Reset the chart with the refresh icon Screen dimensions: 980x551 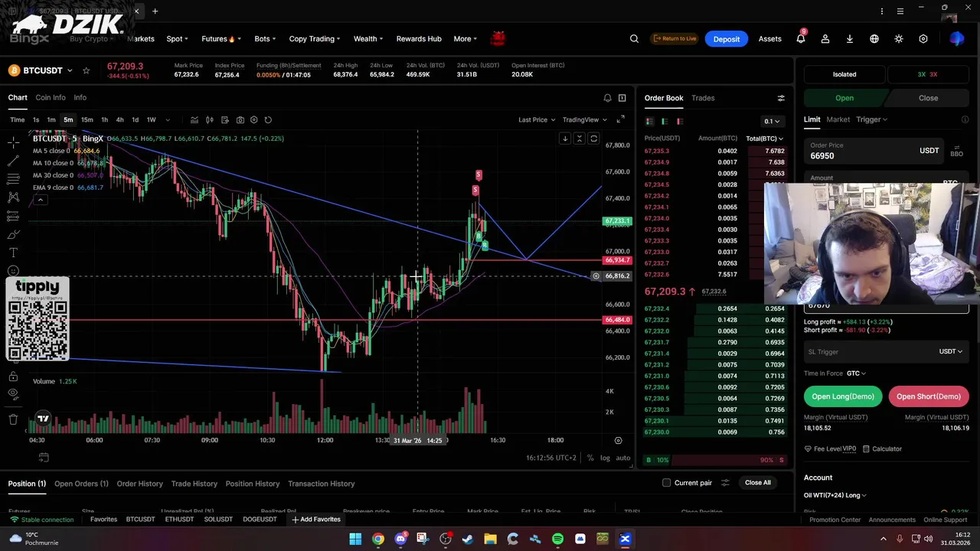(268, 119)
